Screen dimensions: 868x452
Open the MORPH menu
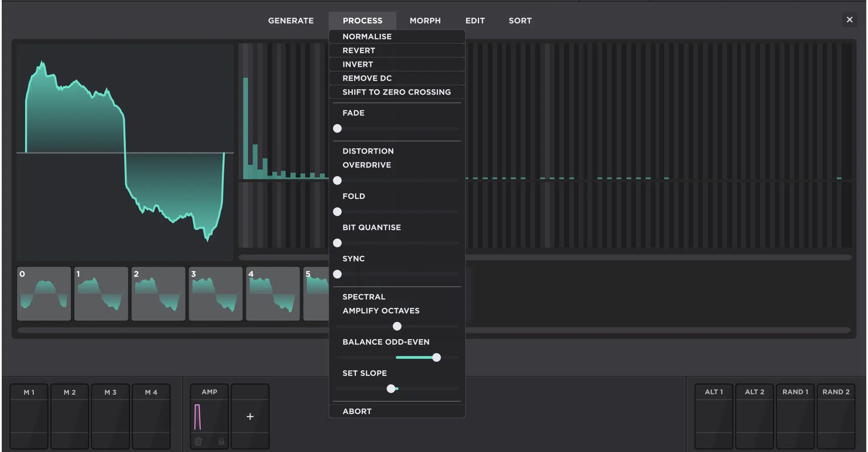pos(425,20)
